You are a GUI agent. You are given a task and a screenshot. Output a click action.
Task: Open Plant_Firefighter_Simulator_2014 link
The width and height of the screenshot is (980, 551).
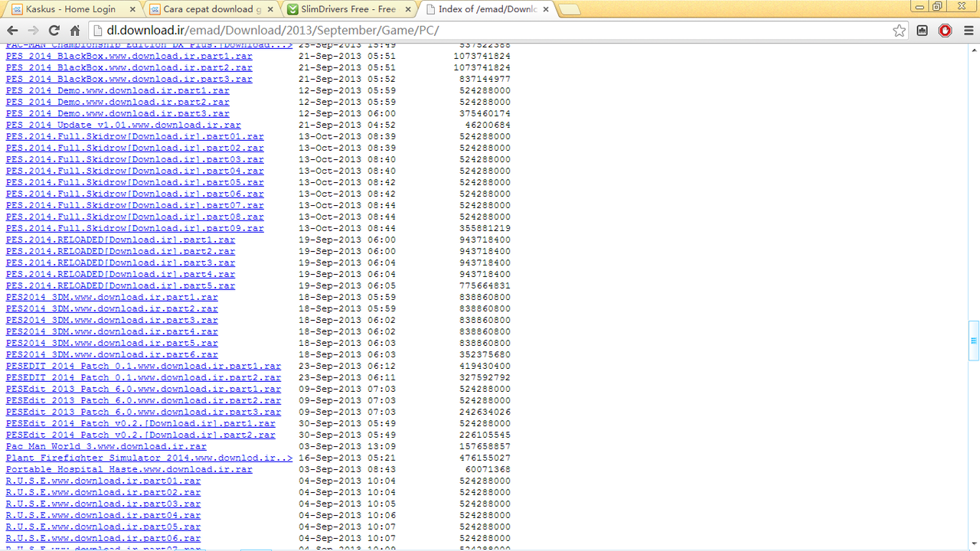point(149,458)
